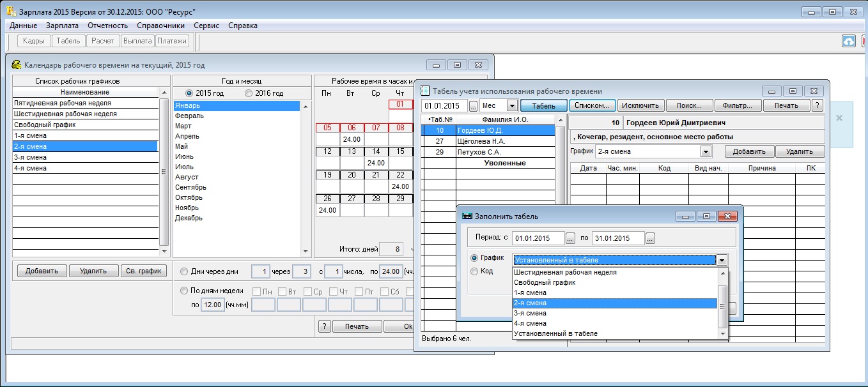Select Февраль in the month list
Viewport: 868px width, 387px height.
[189, 116]
